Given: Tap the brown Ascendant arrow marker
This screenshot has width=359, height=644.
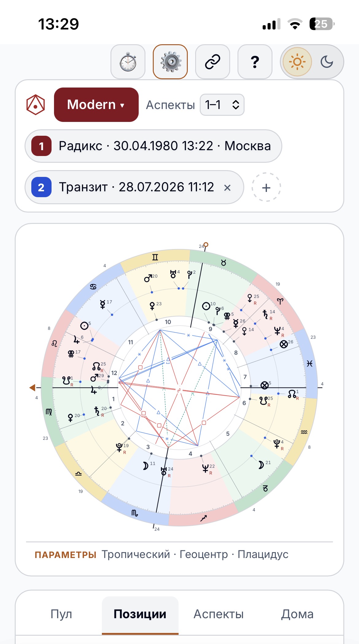Looking at the screenshot, I should tap(33, 388).
